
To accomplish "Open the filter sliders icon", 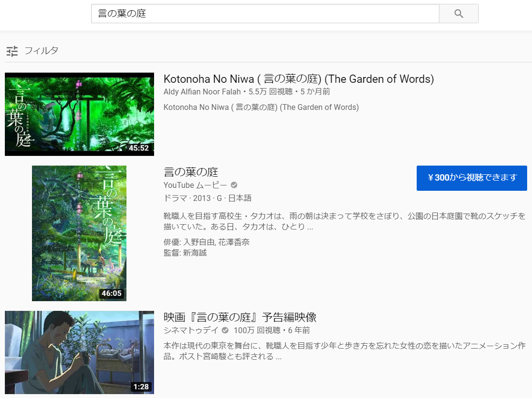I will tap(12, 51).
